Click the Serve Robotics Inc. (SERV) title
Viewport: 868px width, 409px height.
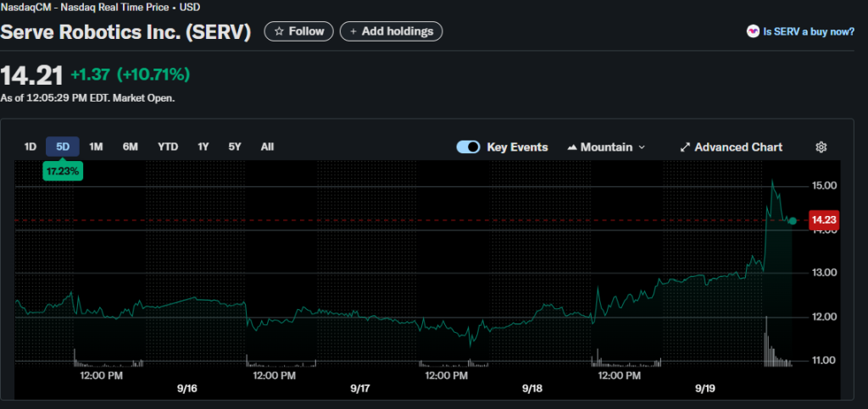[125, 32]
